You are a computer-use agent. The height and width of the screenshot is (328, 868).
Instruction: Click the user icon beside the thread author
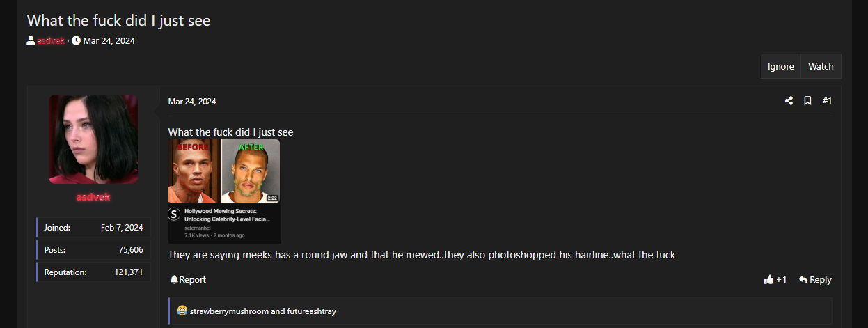point(31,40)
